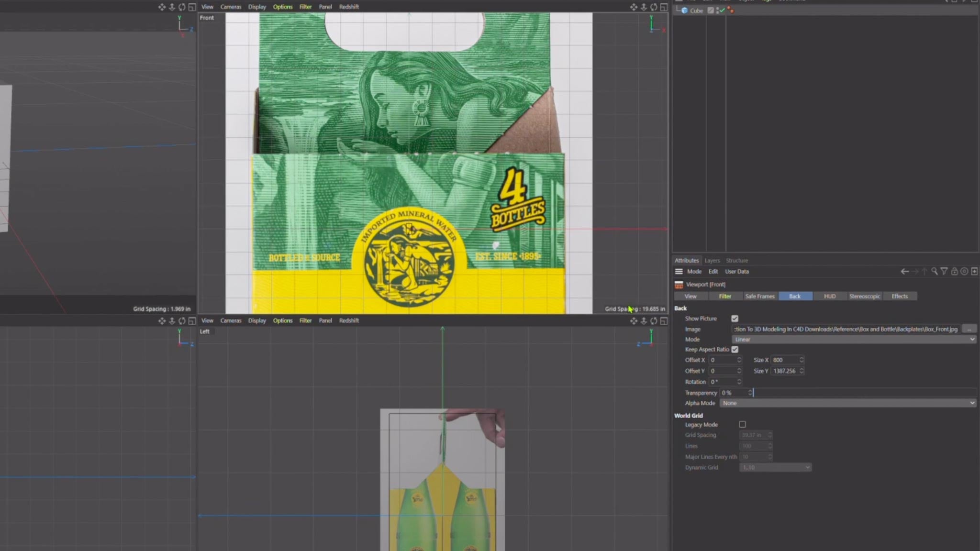This screenshot has width=980, height=551.
Task: Open the Options menu in Front viewport
Action: click(282, 7)
